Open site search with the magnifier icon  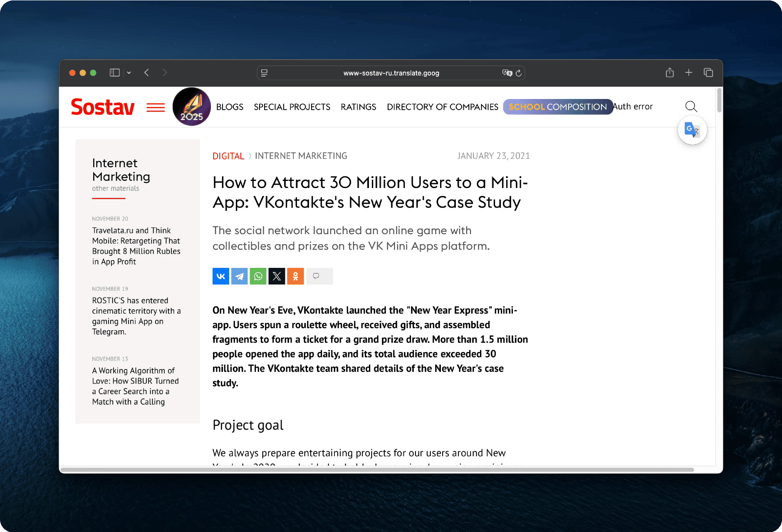click(691, 106)
